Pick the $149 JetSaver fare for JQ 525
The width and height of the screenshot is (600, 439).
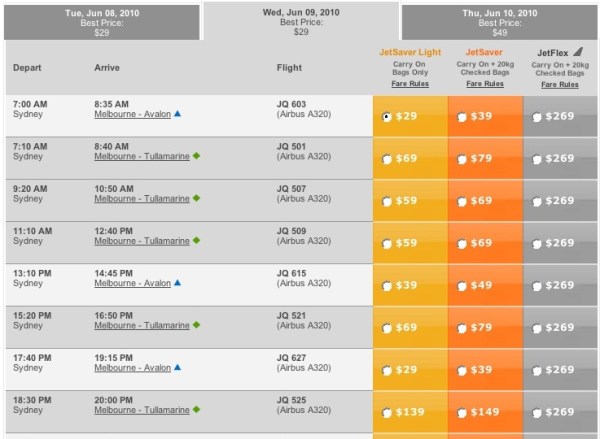462,412
